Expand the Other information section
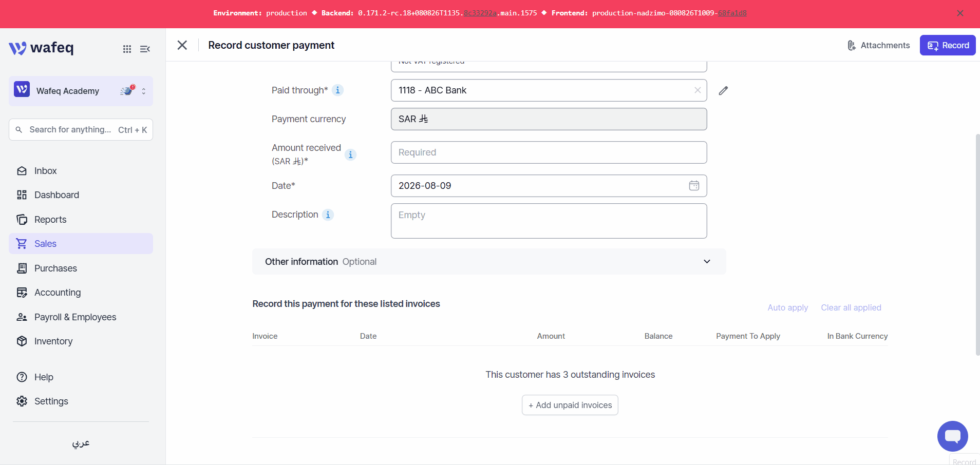This screenshot has height=465, width=980. [488, 262]
